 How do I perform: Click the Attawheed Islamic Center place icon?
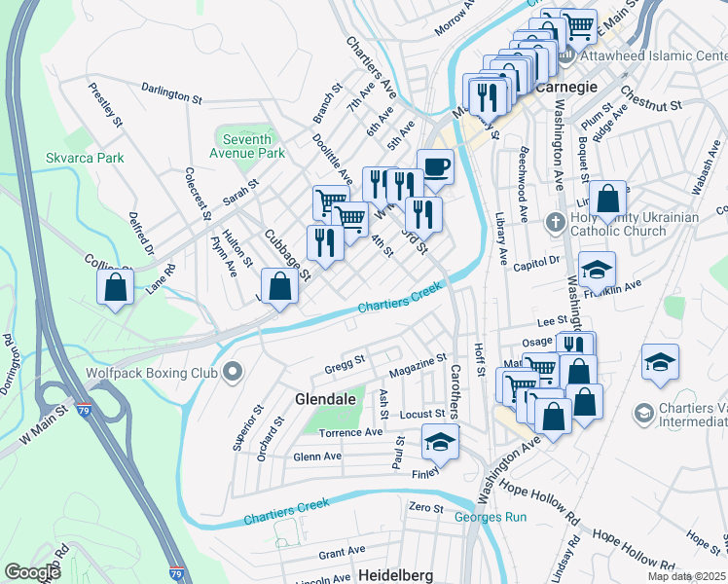pos(566,56)
